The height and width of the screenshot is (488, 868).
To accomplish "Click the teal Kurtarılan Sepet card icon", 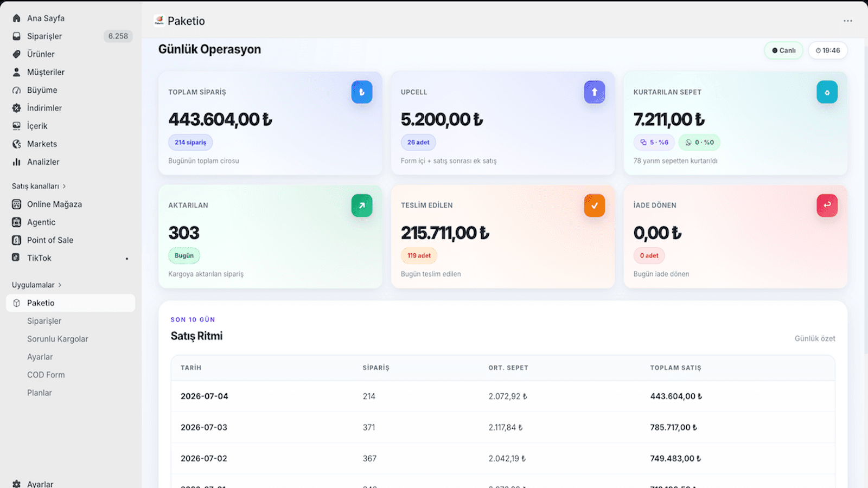I will (x=827, y=92).
